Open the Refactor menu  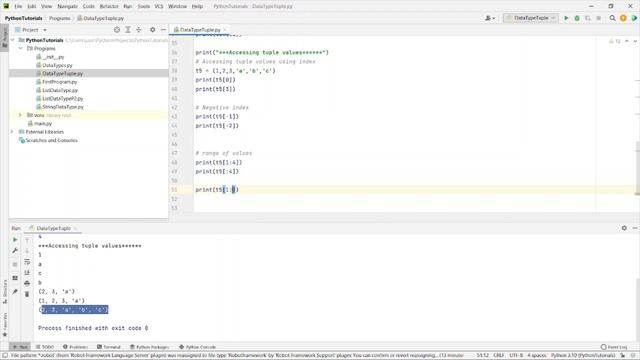tap(109, 6)
